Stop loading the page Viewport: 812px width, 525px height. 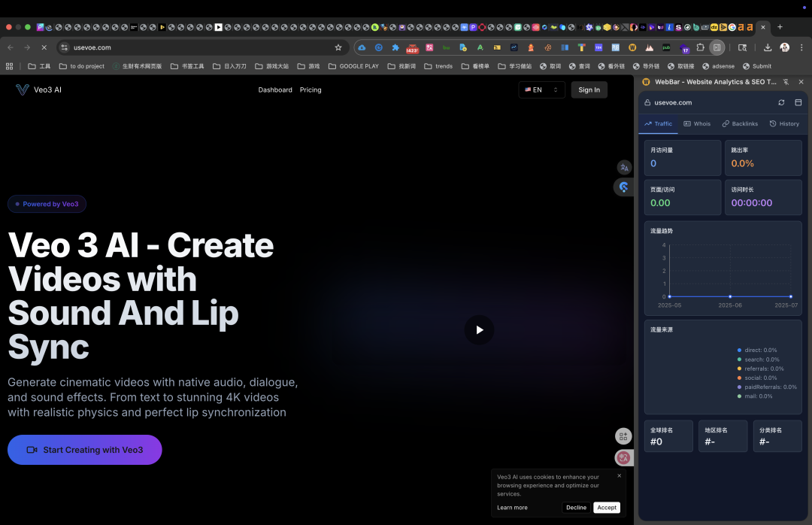pyautogui.click(x=44, y=47)
